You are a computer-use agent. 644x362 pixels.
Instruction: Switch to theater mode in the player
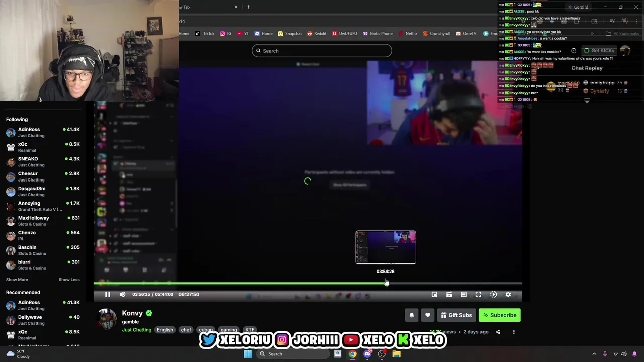click(x=464, y=295)
